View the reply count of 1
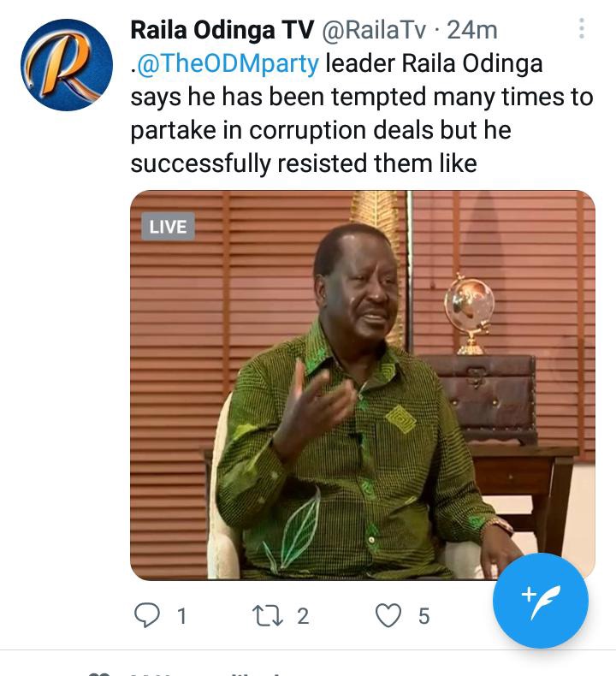The image size is (616, 676). point(182,615)
